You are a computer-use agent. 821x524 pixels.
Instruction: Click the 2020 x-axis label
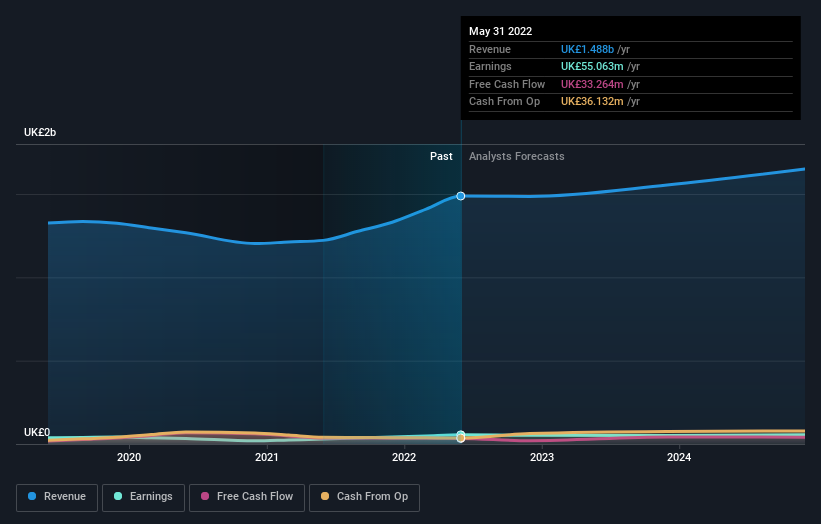pyautogui.click(x=129, y=457)
